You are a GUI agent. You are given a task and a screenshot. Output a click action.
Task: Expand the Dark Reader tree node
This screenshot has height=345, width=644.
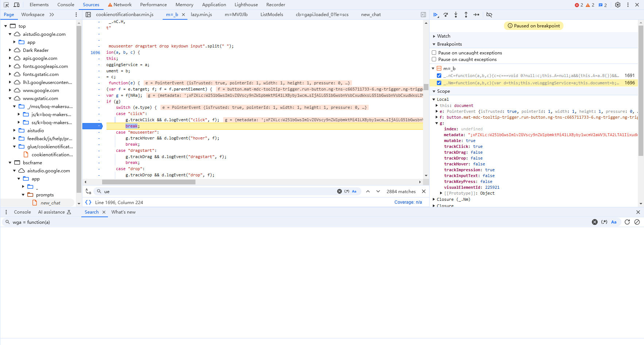pyautogui.click(x=10, y=50)
